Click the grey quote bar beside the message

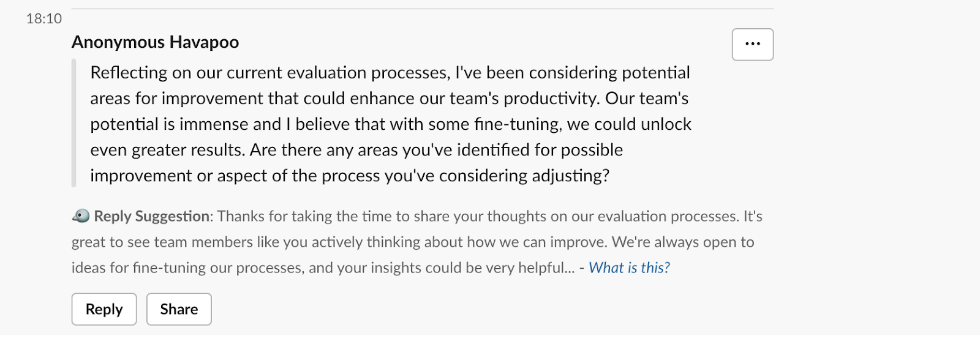[x=74, y=123]
